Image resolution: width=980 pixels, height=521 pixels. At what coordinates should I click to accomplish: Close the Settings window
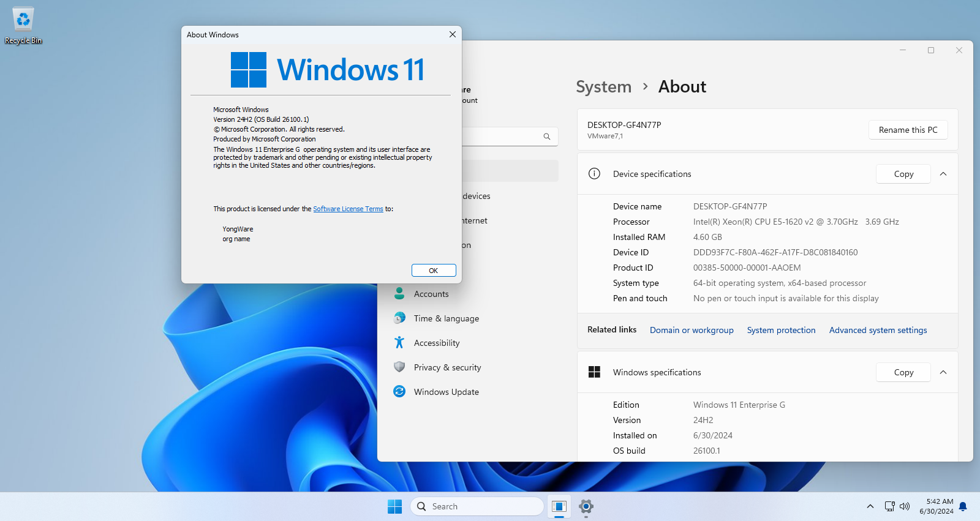click(959, 50)
